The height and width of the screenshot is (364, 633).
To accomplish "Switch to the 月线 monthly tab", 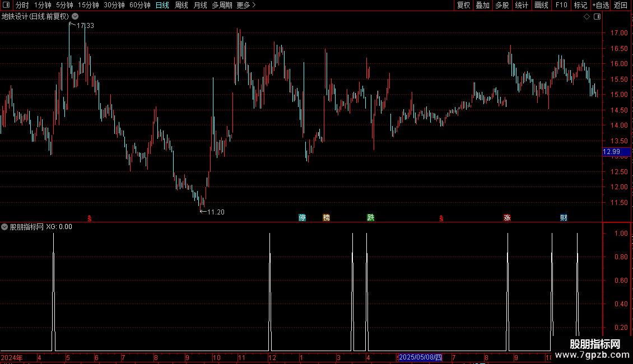I will (x=200, y=5).
